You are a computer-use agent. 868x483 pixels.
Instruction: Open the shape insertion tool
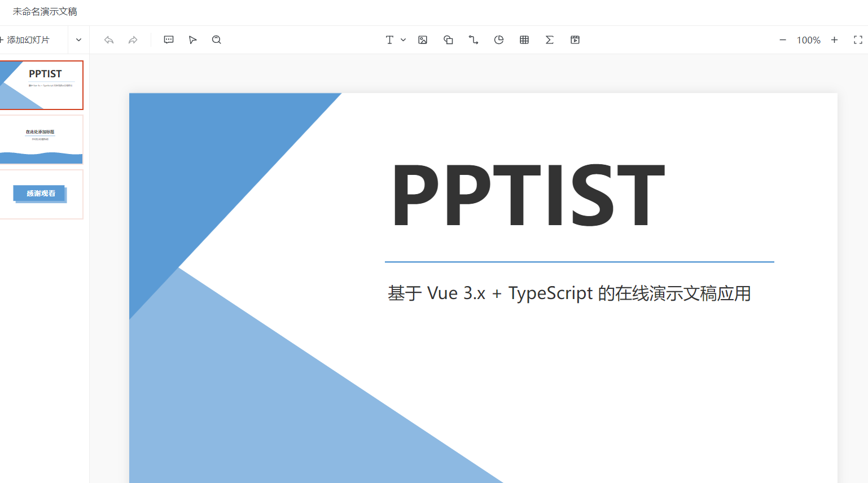[x=448, y=39]
